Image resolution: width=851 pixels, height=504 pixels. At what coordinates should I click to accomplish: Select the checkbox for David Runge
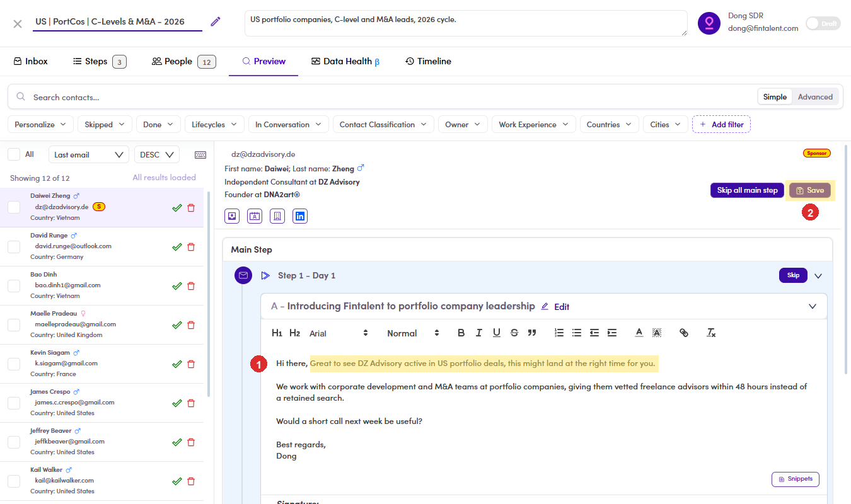pos(14,246)
